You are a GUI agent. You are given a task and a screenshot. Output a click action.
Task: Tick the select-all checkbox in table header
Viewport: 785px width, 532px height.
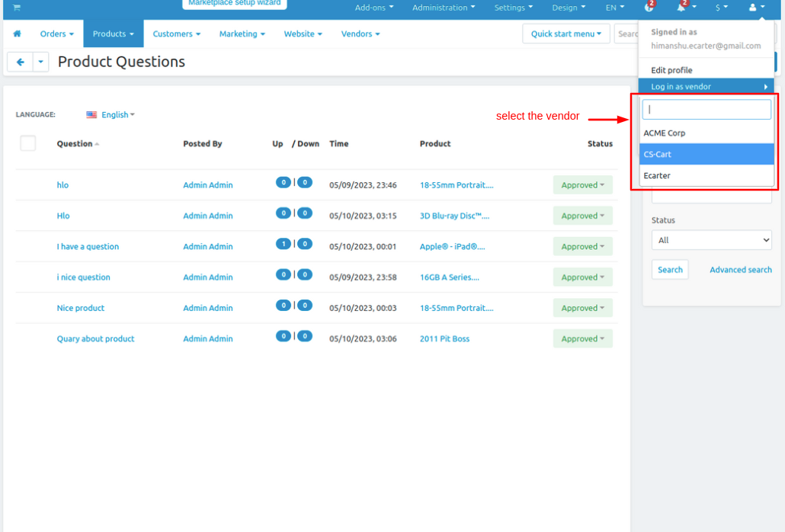[x=28, y=143]
